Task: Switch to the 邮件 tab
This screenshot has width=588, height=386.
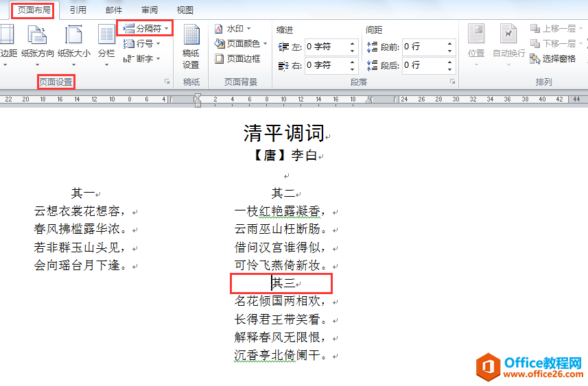Action: (114, 10)
